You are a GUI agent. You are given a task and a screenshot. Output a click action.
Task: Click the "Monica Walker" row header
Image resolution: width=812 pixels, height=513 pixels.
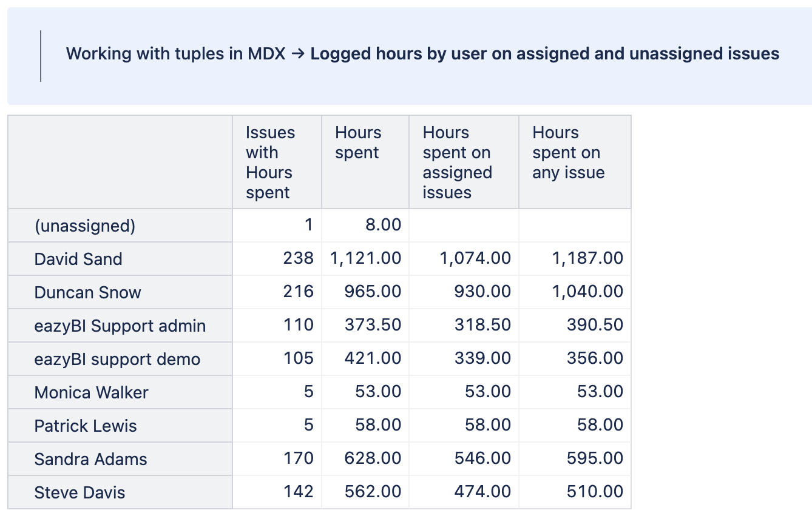[x=91, y=393]
